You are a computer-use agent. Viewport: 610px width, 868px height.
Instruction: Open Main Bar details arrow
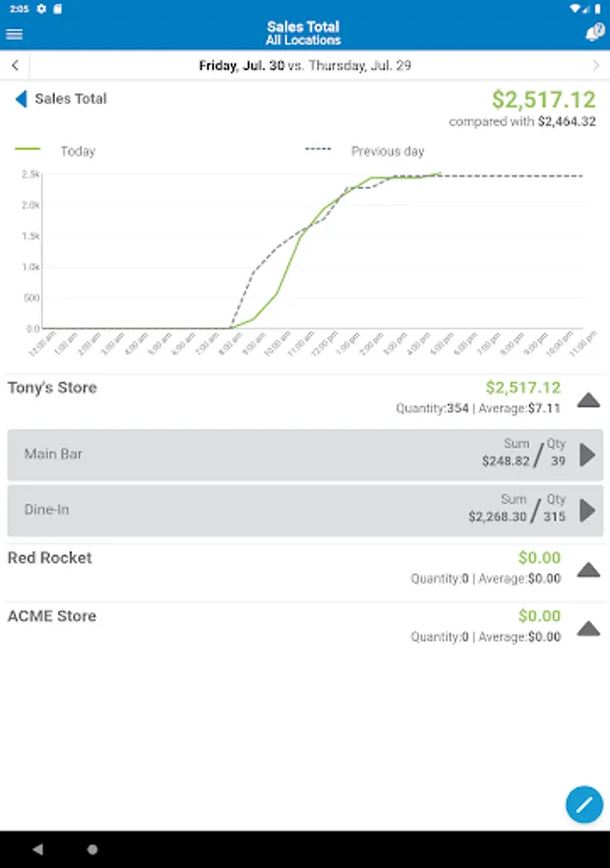click(x=587, y=455)
